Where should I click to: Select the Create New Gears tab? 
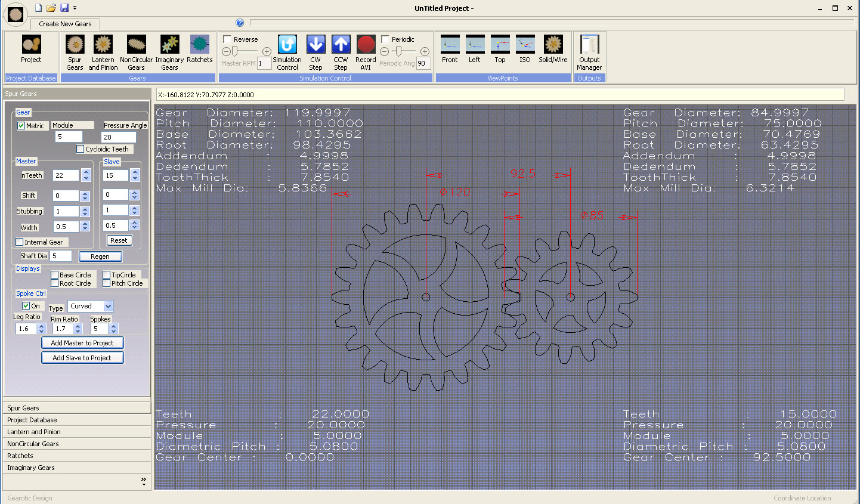coord(65,24)
